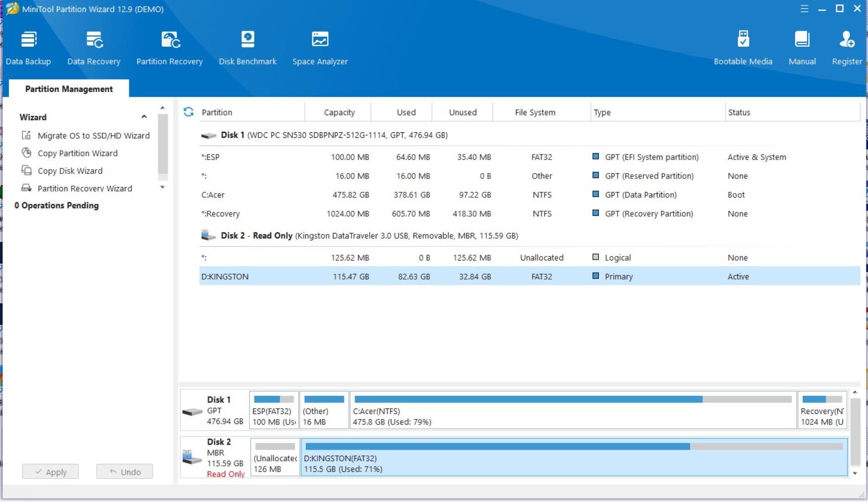Open the Manual
Image resolution: width=868 pixels, height=503 pixels.
[x=802, y=48]
